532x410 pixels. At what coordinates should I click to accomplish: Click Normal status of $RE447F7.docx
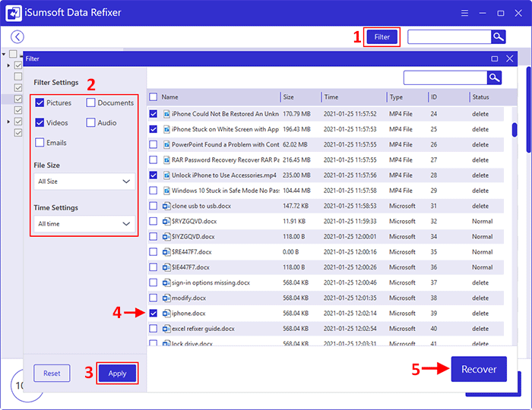coord(482,252)
